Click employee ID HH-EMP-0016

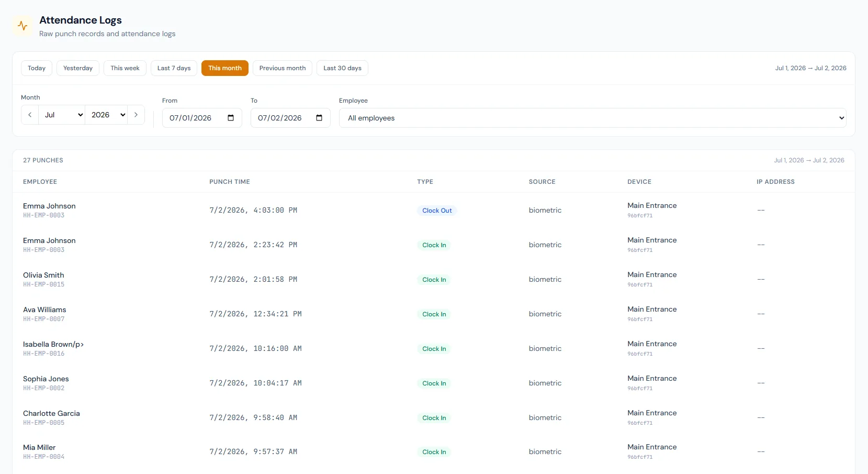coord(44,354)
